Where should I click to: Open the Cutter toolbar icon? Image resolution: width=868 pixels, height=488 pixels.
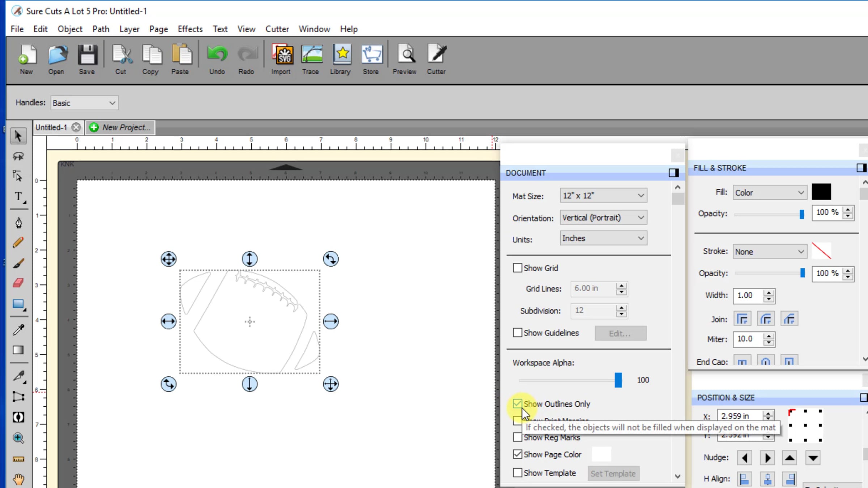coord(437,59)
